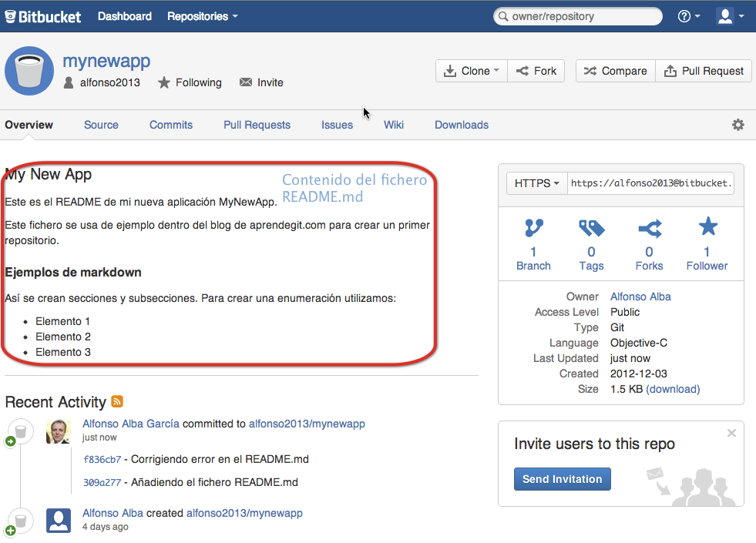Screen dimensions: 756x543
Task: Open repository settings gear icon
Action: tap(738, 125)
